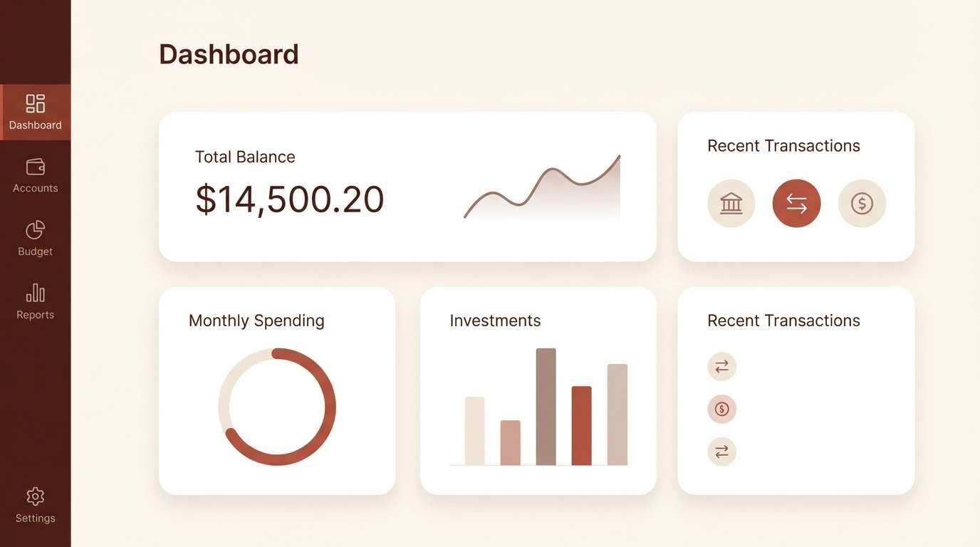980x547 pixels.
Task: Click the balance trend line graph
Action: pos(542,189)
